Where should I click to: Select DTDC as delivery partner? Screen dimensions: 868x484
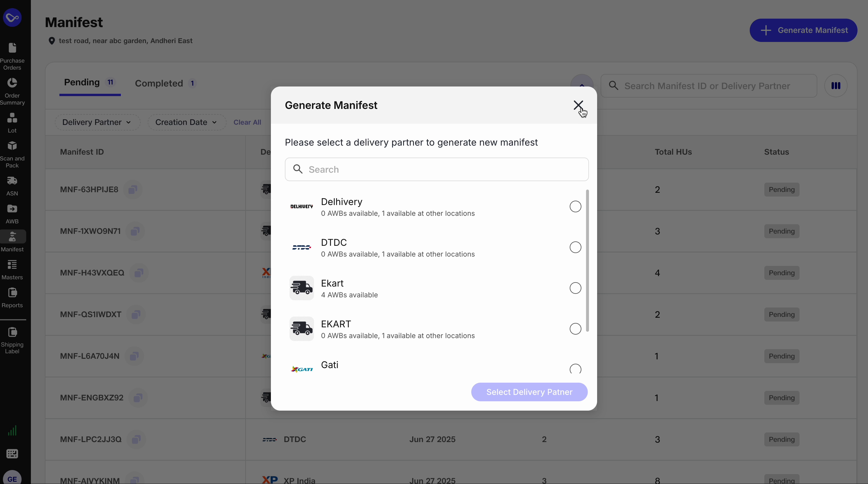coord(575,247)
